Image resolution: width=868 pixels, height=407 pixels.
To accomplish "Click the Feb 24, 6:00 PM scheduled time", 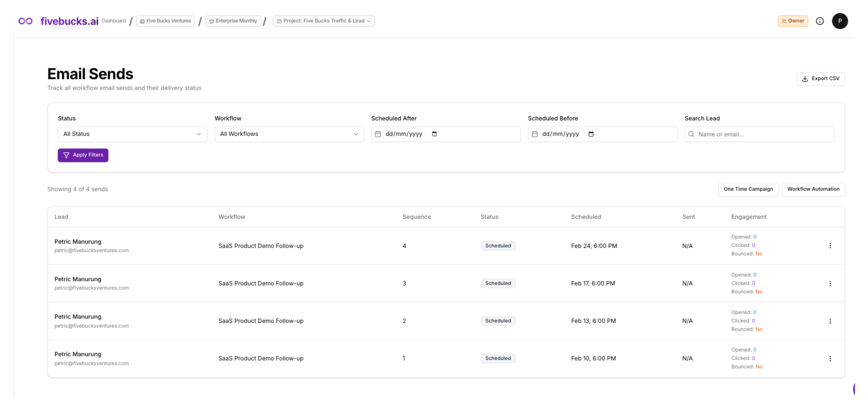I will click(594, 246).
